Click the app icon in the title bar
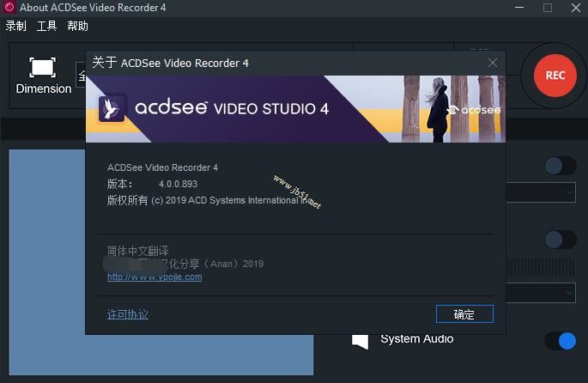 pyautogui.click(x=9, y=7)
